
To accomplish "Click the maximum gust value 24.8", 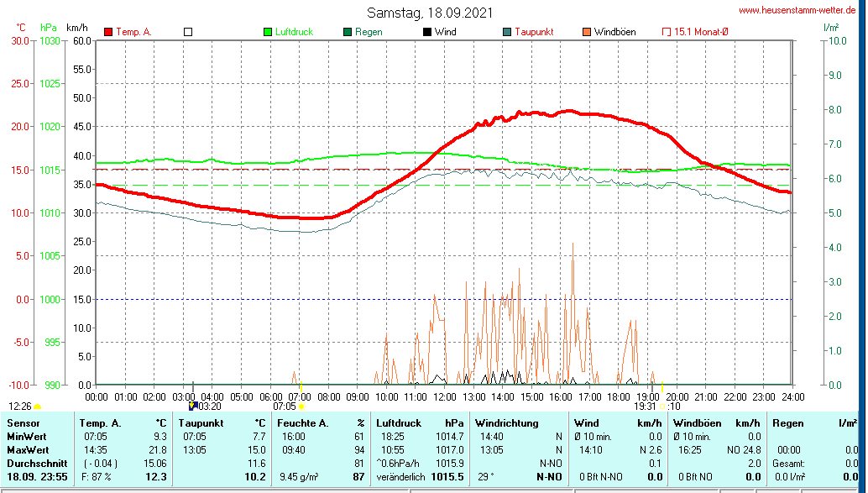I will pos(752,450).
